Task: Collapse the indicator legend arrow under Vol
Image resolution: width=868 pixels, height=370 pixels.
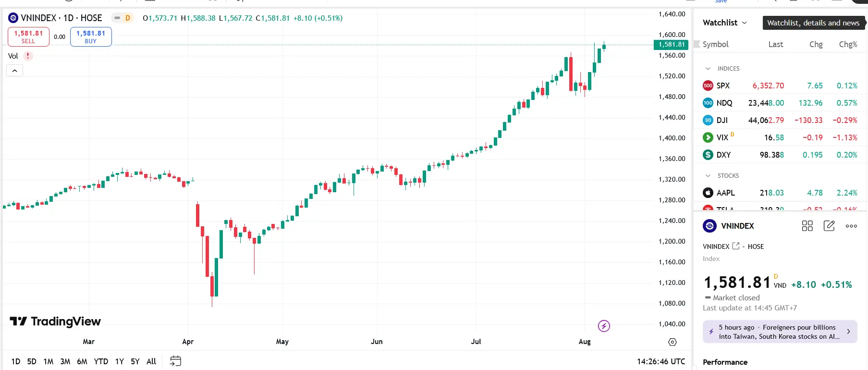Action: point(14,71)
